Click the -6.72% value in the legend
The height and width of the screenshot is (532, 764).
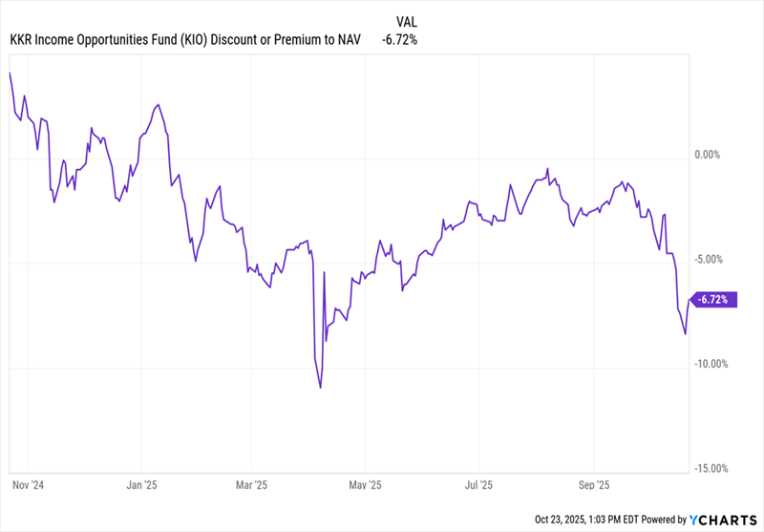click(x=399, y=39)
